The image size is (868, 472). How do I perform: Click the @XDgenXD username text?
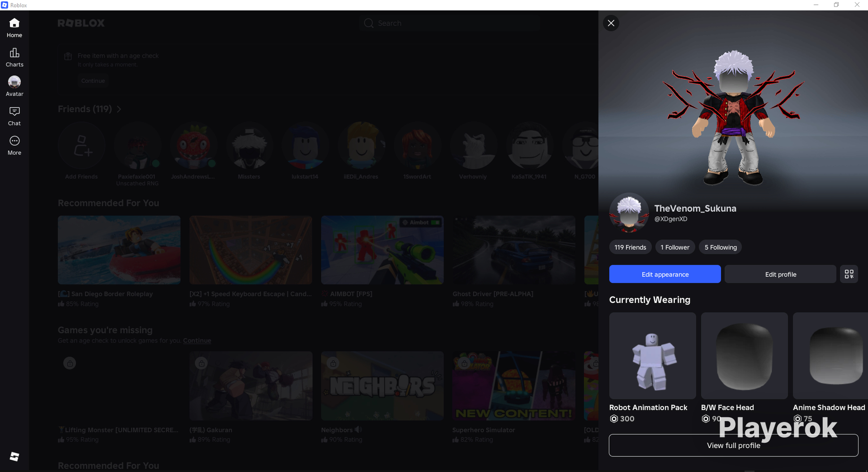[671, 219]
